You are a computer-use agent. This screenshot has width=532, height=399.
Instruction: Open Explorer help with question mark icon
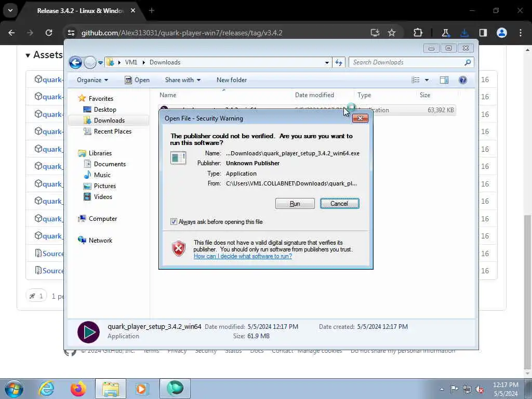(x=462, y=80)
